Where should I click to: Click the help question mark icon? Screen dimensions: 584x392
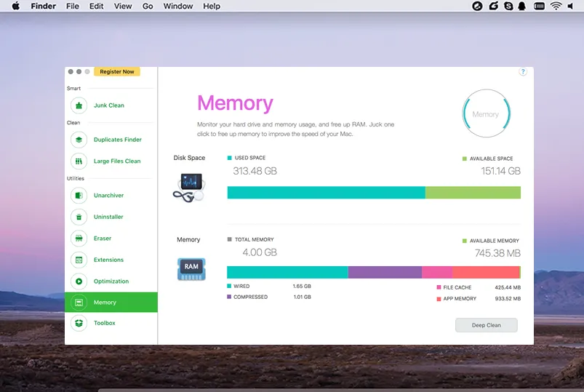[x=523, y=72]
